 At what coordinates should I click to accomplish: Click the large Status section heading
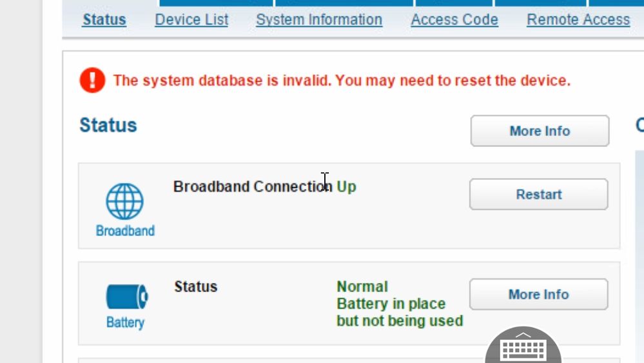(x=108, y=125)
